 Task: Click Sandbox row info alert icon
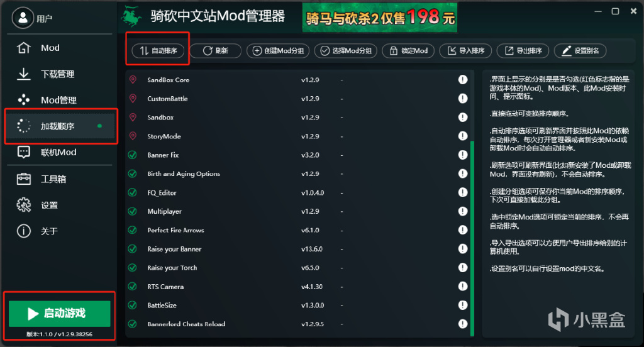tap(463, 118)
